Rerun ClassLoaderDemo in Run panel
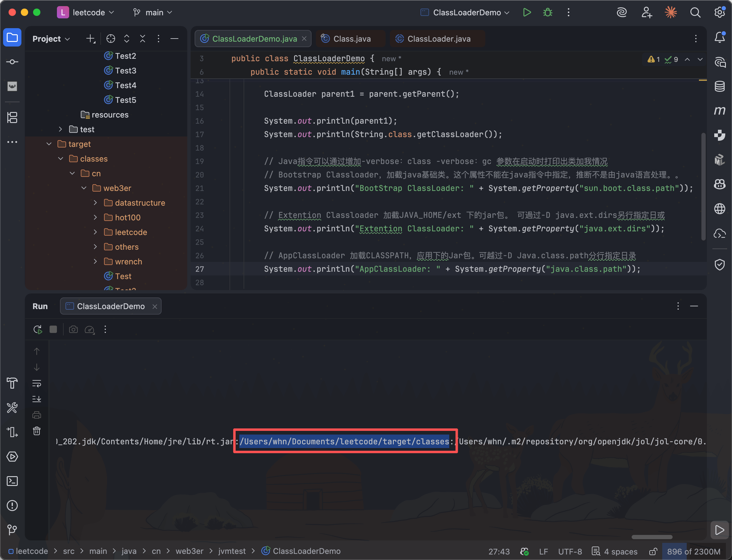The height and width of the screenshot is (560, 732). pos(38,329)
